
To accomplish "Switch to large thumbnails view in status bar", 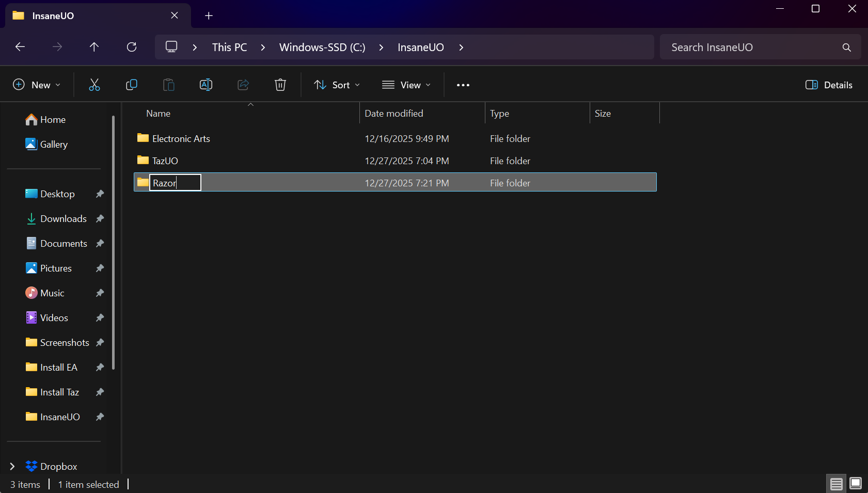I will (x=856, y=483).
